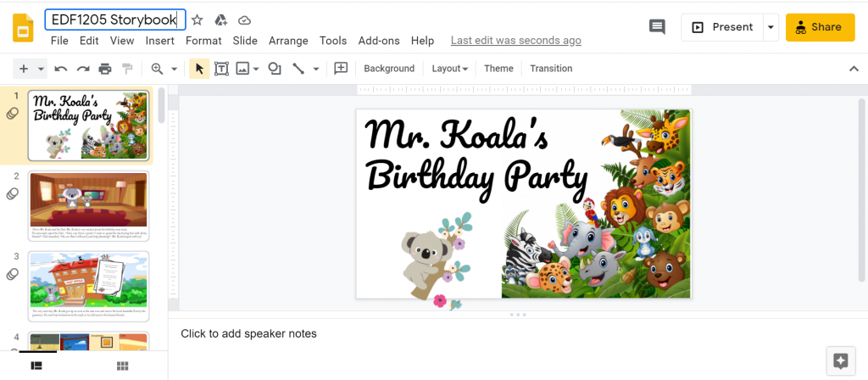This screenshot has height=380, width=868.
Task: Click the presentation title input field
Action: [115, 20]
